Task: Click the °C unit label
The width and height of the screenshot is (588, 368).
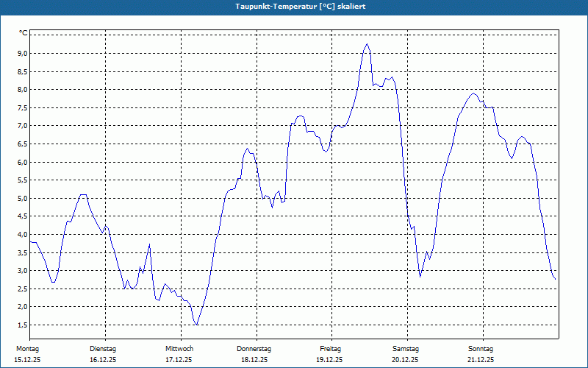Action: pyautogui.click(x=23, y=33)
